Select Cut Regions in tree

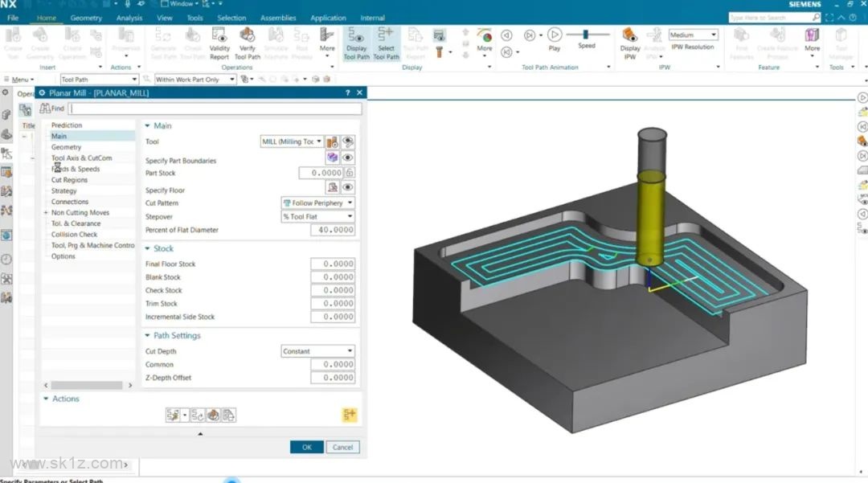point(69,180)
